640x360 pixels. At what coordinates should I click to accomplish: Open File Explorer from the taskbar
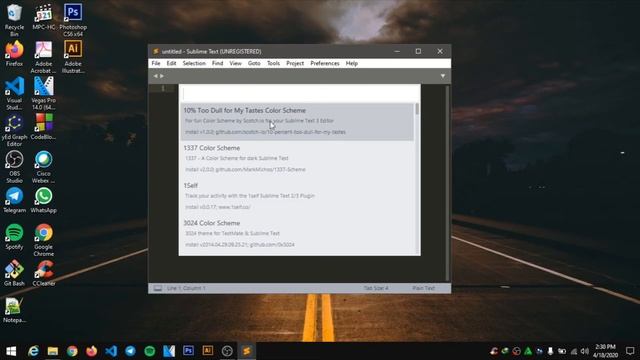(53, 351)
